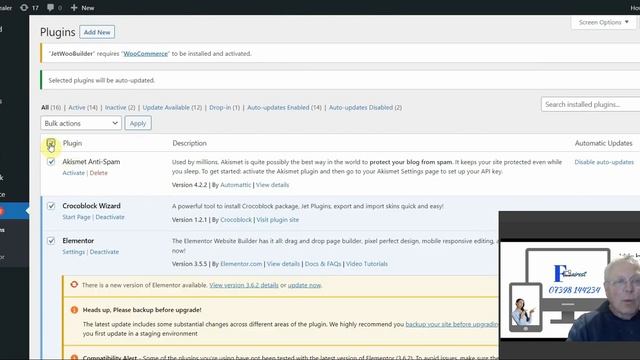Open Elementor Docs & FAQs link

323,264
